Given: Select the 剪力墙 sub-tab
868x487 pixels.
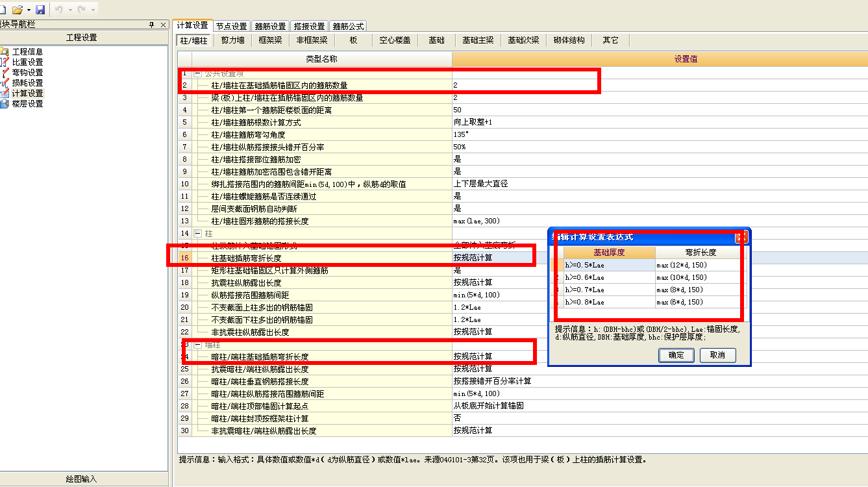Looking at the screenshot, I should (232, 40).
